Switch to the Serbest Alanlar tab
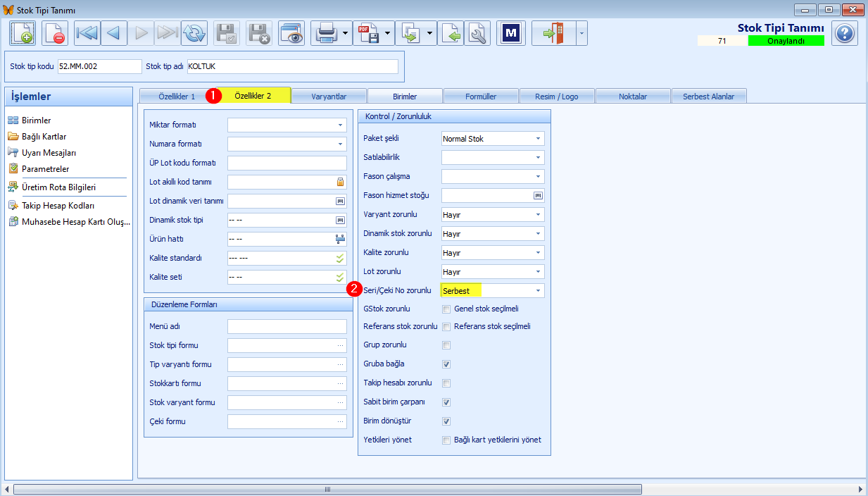Screen dimensions: 868x496 [709, 97]
